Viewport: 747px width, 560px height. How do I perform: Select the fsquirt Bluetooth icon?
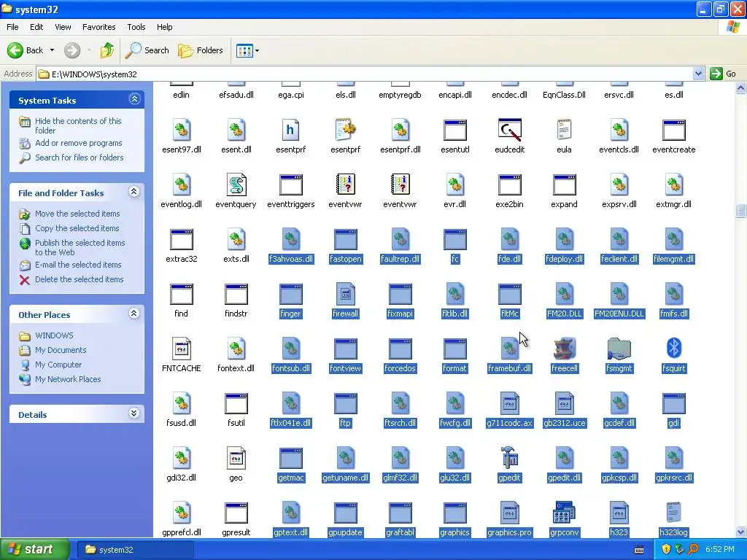[x=673, y=349]
